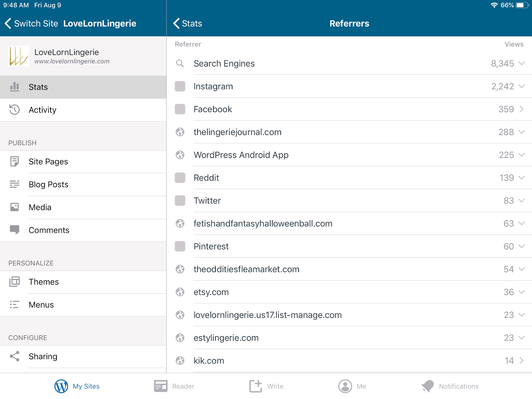This screenshot has width=532, height=399.
Task: Tap the Notifications tab label
Action: point(459,386)
